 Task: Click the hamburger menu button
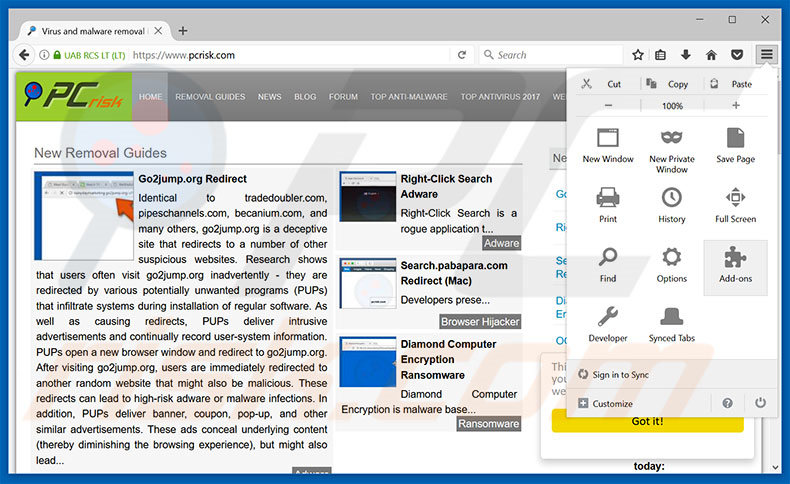pos(766,54)
